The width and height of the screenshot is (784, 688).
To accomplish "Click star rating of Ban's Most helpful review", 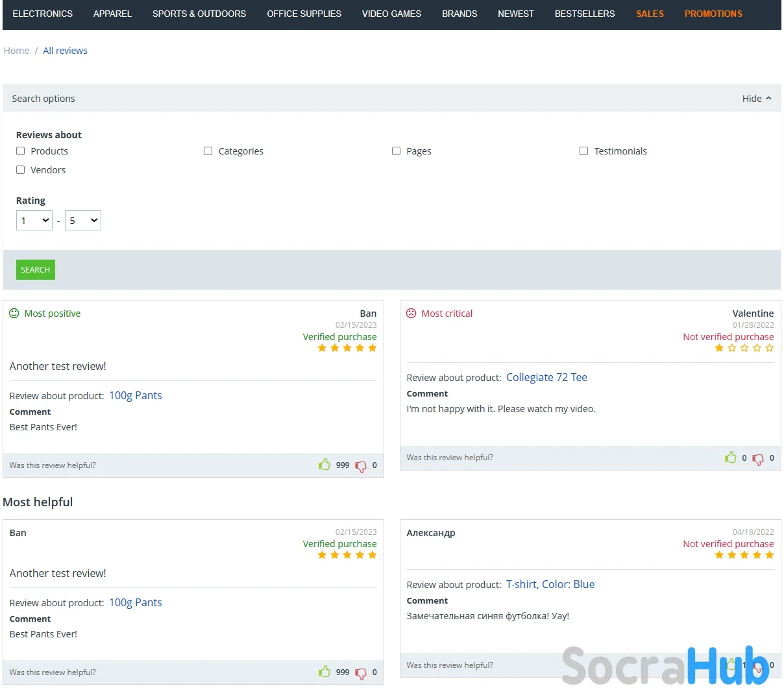I will click(x=347, y=555).
